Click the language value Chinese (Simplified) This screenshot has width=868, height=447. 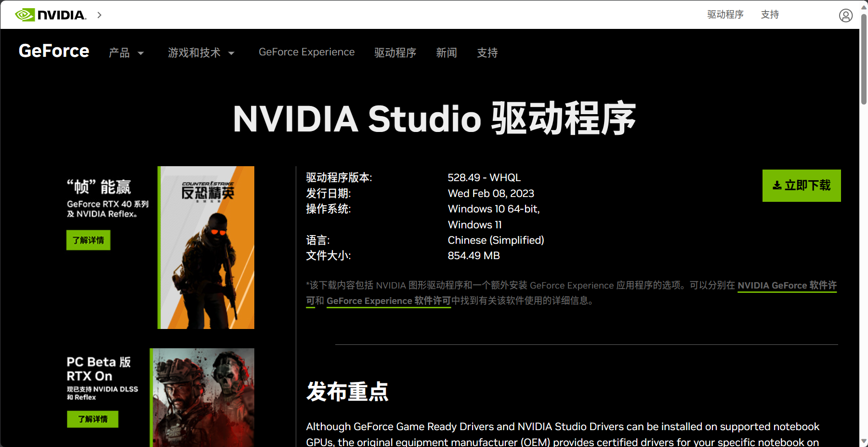coord(496,240)
